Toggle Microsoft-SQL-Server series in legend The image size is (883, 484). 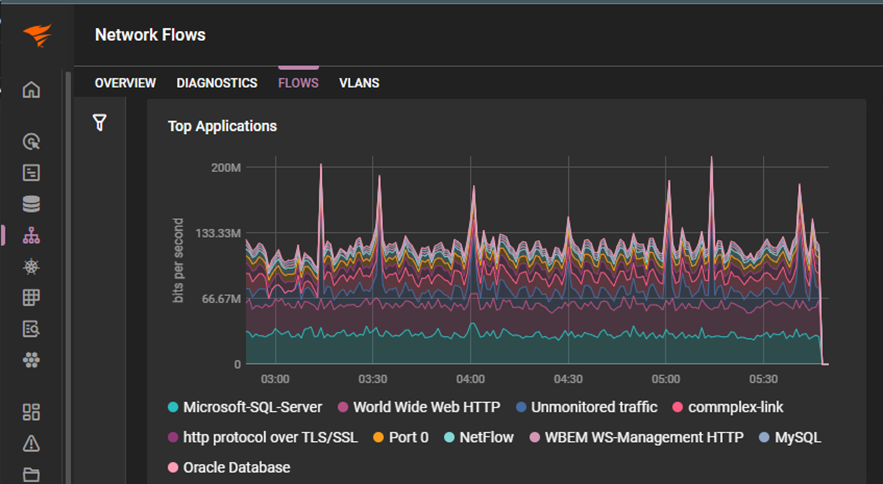coord(245,407)
